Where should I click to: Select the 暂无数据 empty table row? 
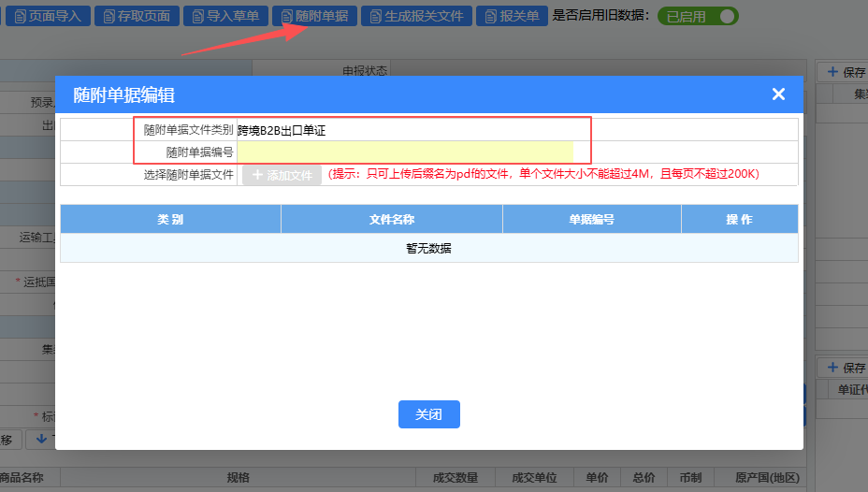429,248
